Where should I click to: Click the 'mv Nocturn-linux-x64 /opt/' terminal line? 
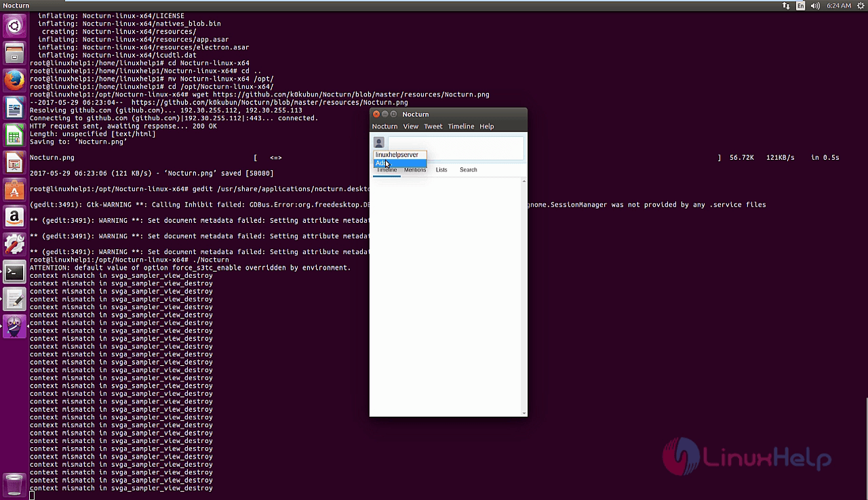(152, 79)
